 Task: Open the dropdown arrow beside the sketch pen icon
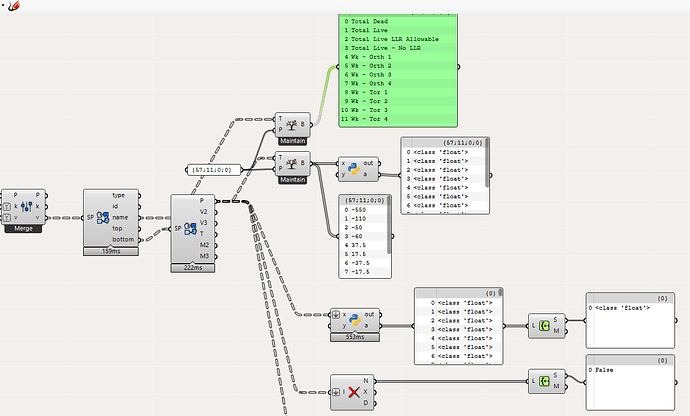click(x=22, y=9)
